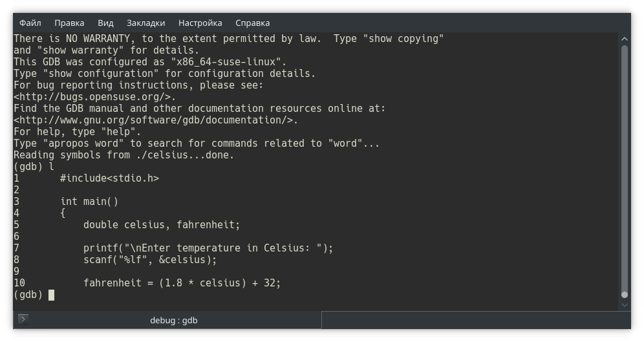Open the Закладки menu

tap(145, 23)
